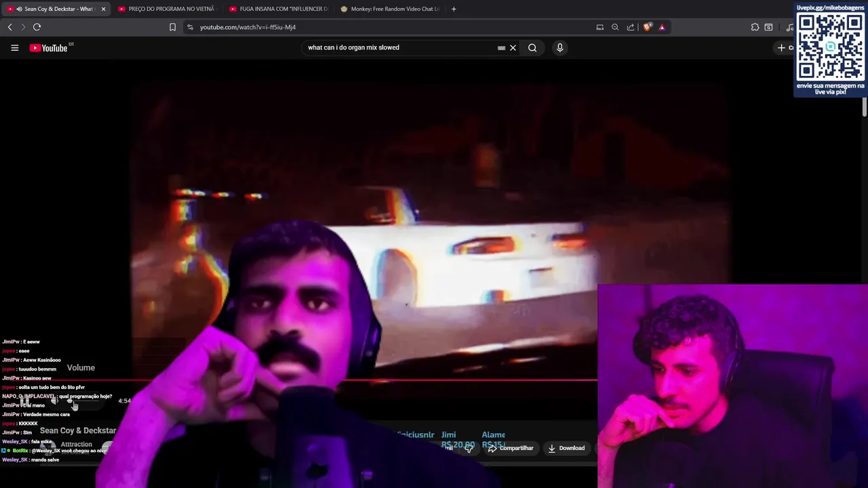The width and height of the screenshot is (868, 488).
Task: Click the page vertical scrollbar thumb
Action: 865,107
